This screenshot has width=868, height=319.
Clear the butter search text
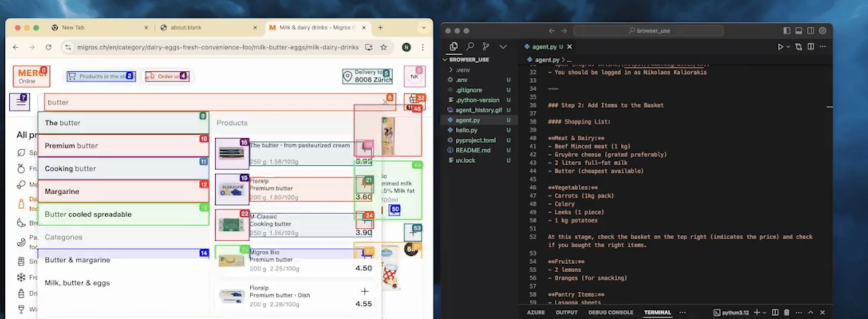point(385,102)
